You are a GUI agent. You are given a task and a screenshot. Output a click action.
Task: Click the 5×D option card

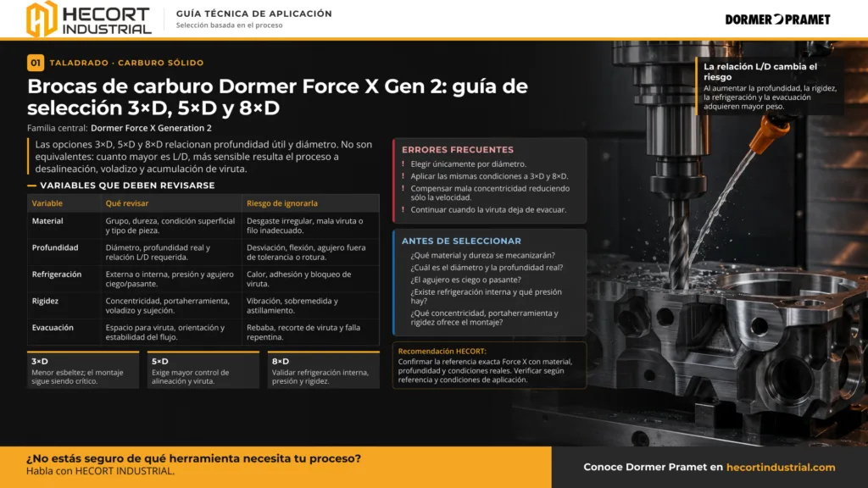(203, 369)
